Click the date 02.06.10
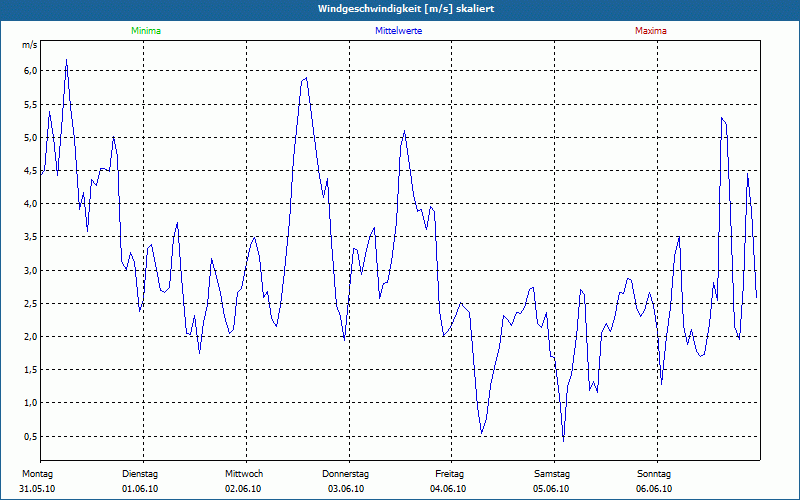800x500 pixels. click(x=243, y=489)
